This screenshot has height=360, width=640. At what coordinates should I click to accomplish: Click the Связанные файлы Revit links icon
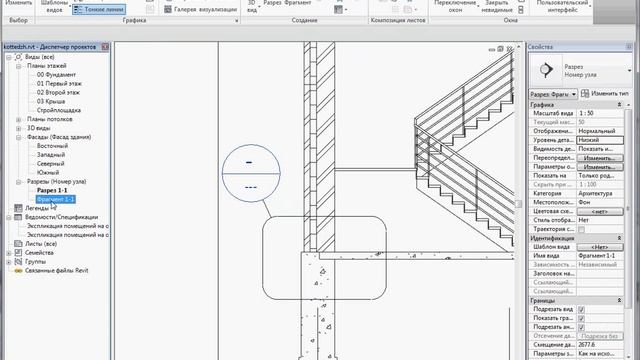coord(18,271)
